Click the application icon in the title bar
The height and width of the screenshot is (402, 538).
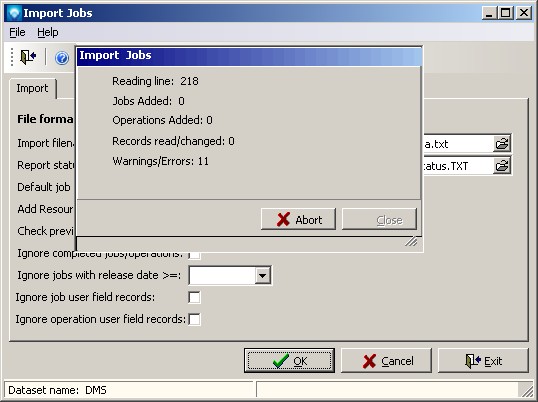[14, 13]
